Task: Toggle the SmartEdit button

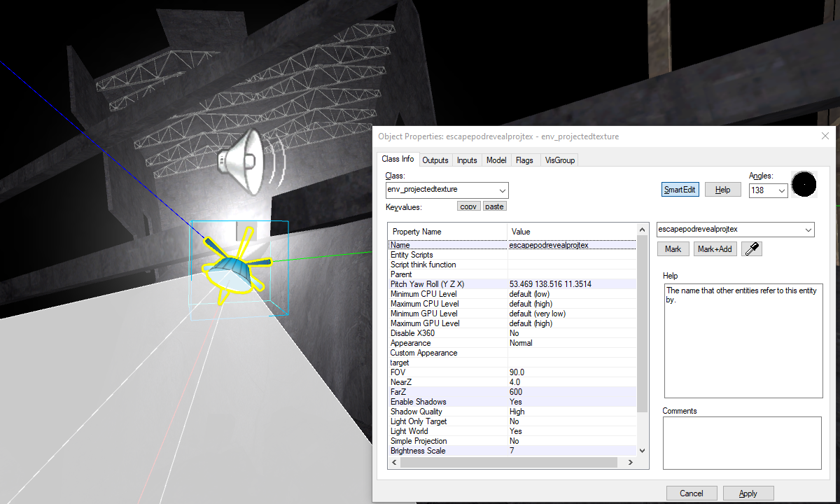Action: point(680,190)
